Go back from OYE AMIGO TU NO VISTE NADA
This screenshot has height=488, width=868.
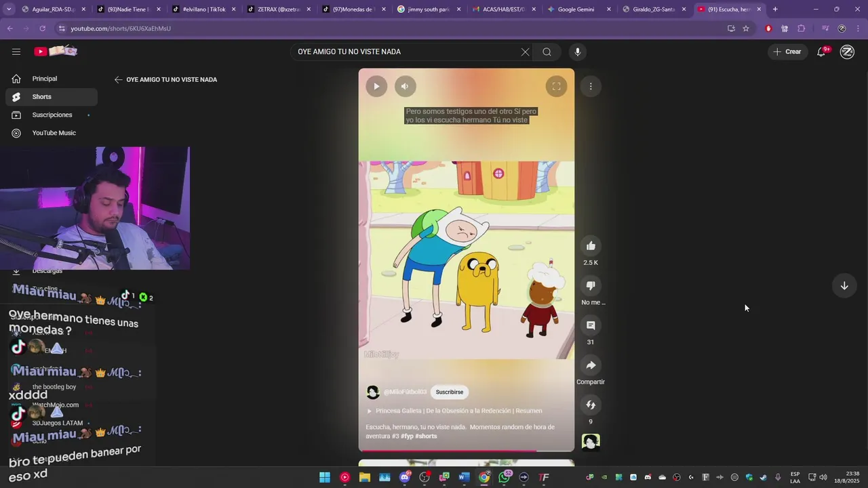click(118, 80)
